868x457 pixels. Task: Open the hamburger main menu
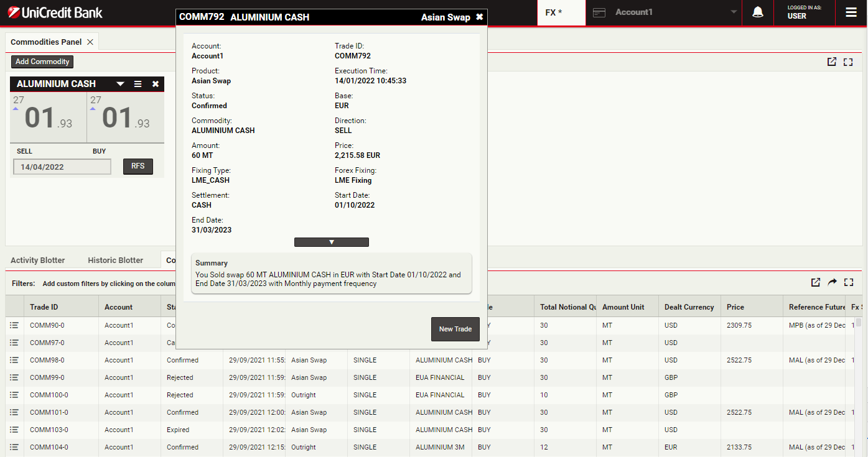[851, 12]
